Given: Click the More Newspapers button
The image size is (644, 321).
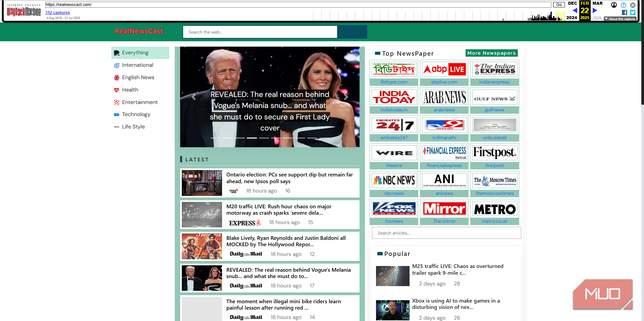Looking at the screenshot, I should [x=492, y=53].
